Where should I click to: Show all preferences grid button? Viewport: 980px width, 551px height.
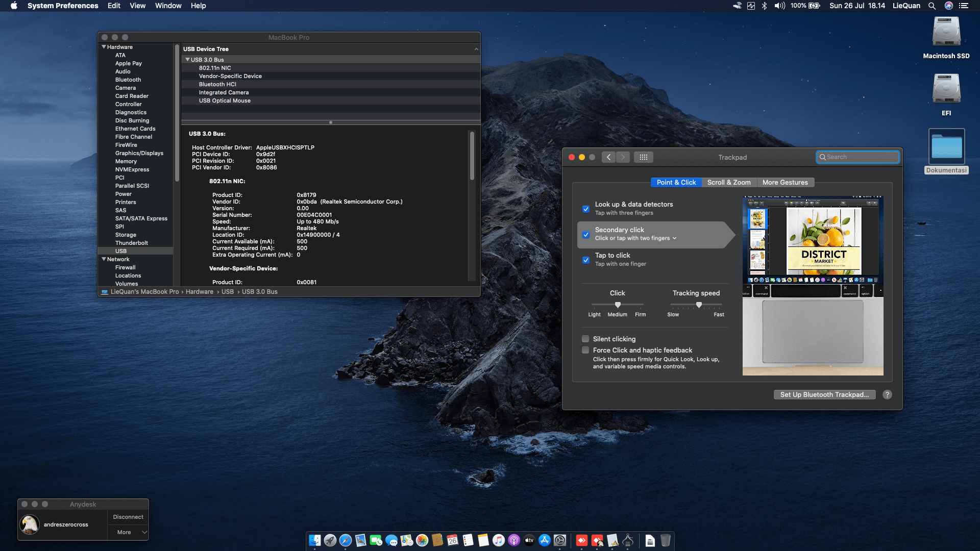644,157
